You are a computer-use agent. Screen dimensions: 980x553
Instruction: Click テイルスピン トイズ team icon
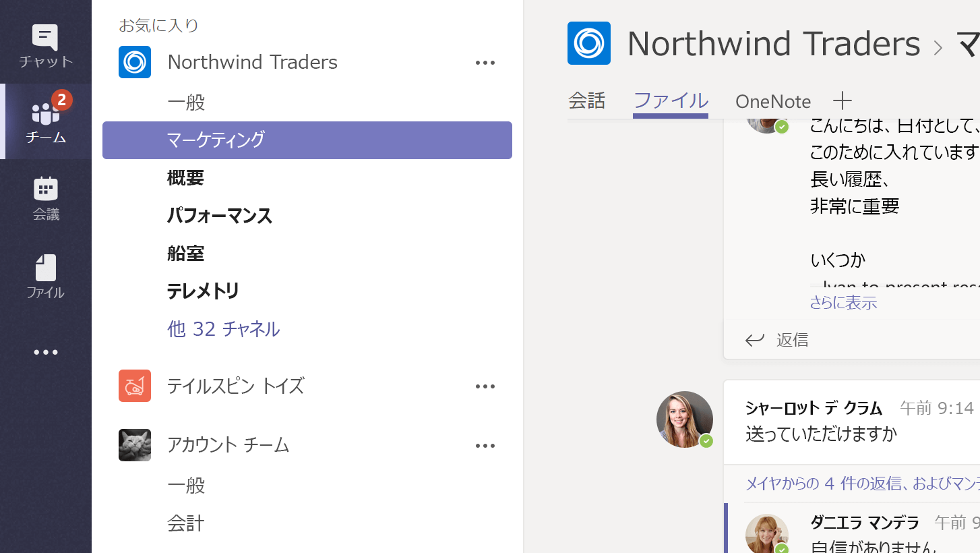point(135,386)
